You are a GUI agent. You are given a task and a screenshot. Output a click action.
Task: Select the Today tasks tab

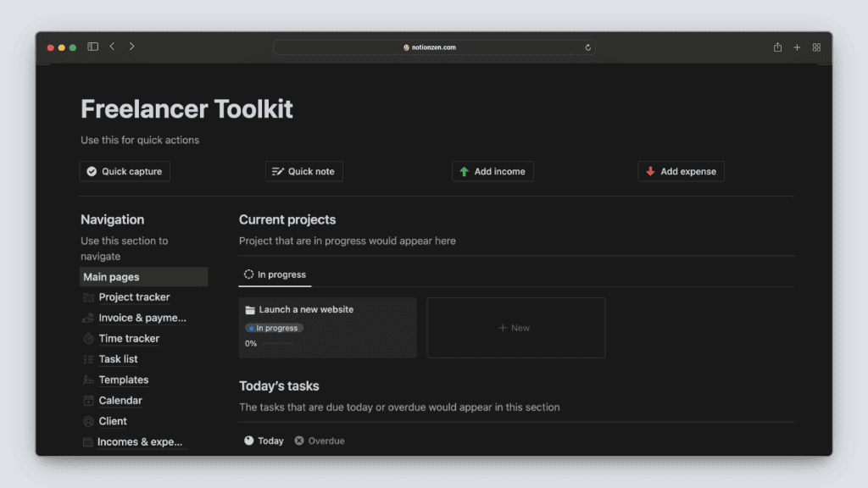pyautogui.click(x=264, y=441)
